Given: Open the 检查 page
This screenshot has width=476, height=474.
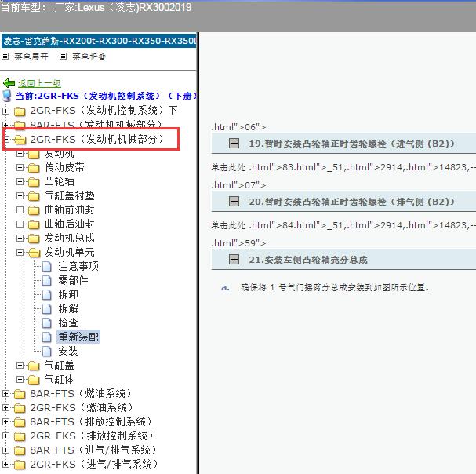Looking at the screenshot, I should point(68,323).
